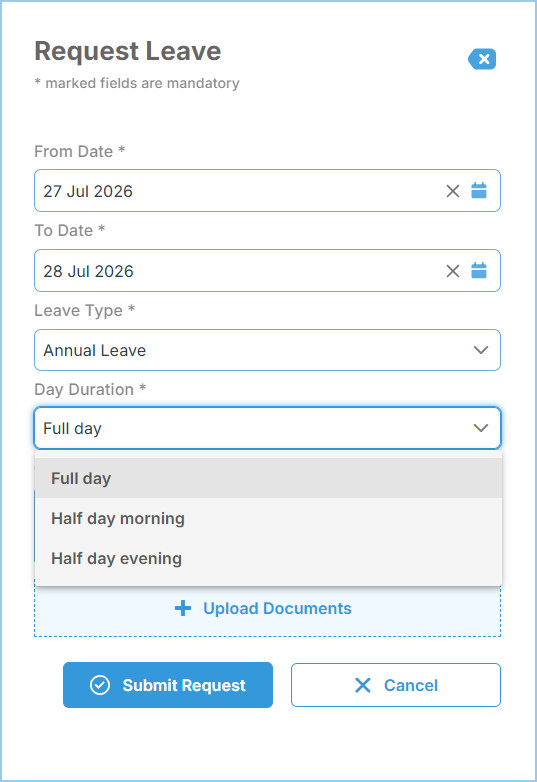This screenshot has width=537, height=782.
Task: Expand the Leave Type chevron arrow
Action: coord(481,350)
